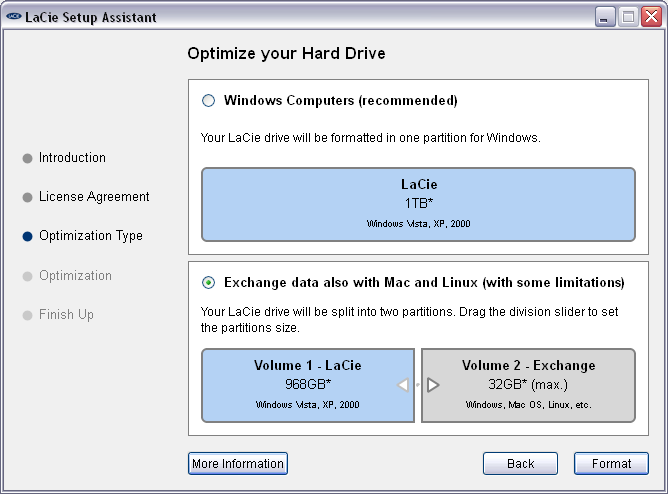
Task: Click the partition division slider handle
Action: (418, 385)
